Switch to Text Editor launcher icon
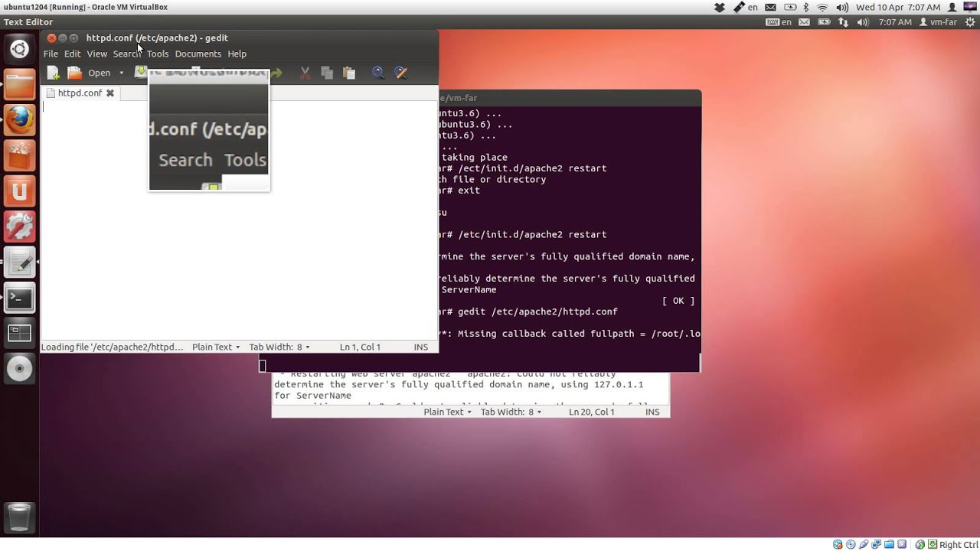Screen dimensions: 980x551 pyautogui.click(x=20, y=262)
